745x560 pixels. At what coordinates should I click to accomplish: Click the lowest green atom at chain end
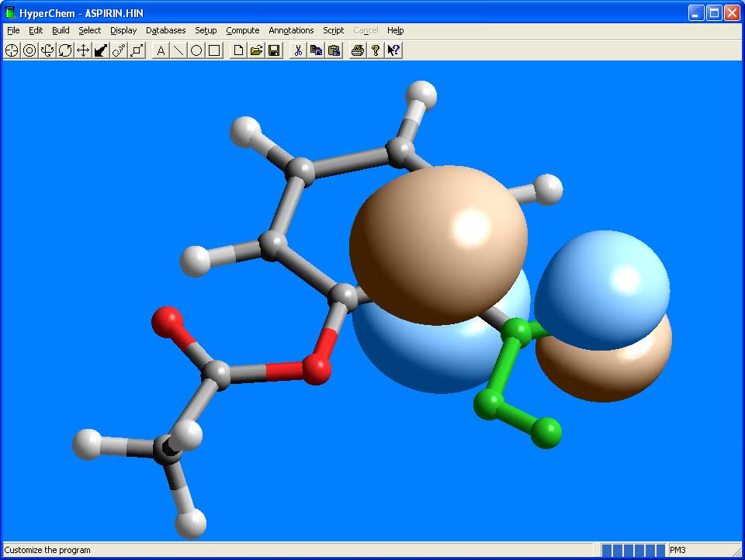[546, 432]
